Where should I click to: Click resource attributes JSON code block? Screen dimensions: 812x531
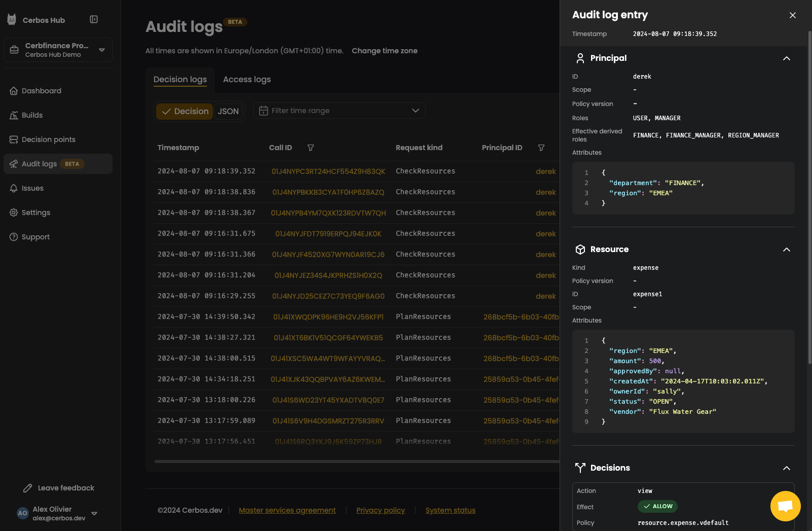(x=683, y=381)
